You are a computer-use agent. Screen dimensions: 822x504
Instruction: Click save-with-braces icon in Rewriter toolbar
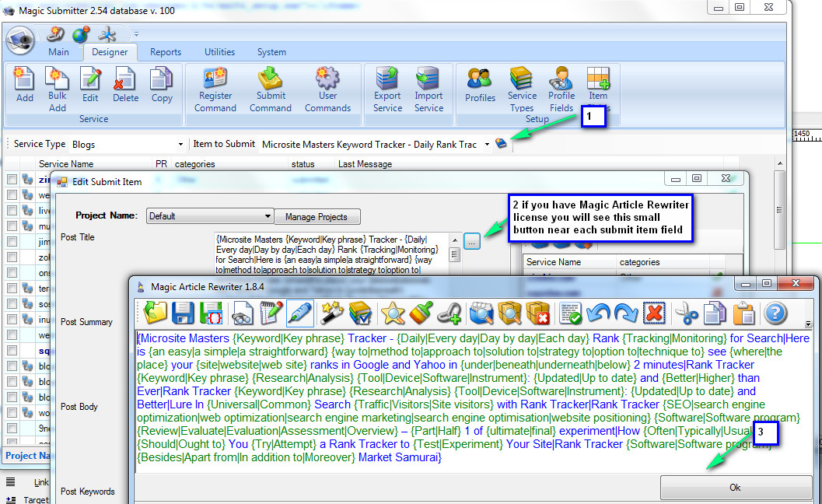210,313
